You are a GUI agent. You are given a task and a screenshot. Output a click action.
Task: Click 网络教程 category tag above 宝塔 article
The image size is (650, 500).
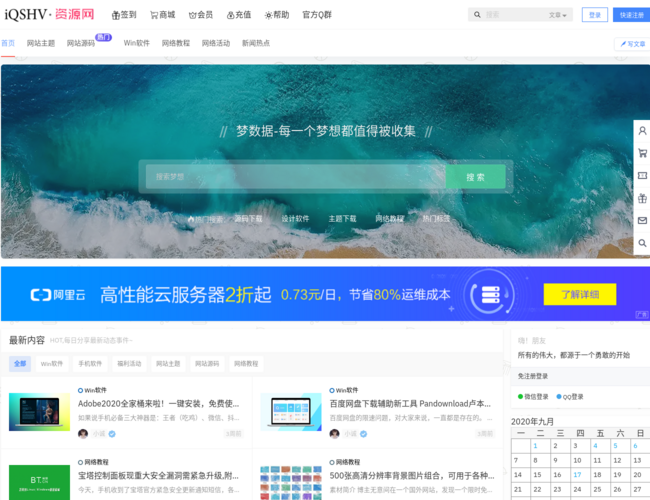(93, 462)
